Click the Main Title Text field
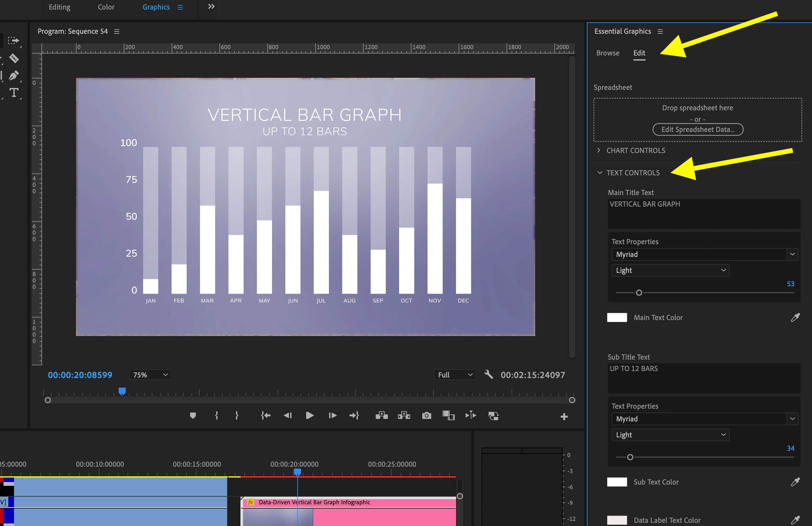This screenshot has width=812, height=526. coord(704,213)
